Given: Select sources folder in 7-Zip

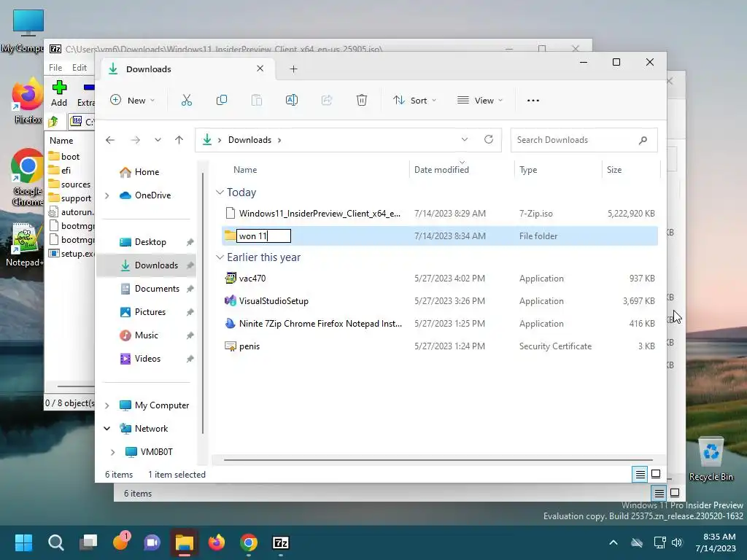Looking at the screenshot, I should coord(71,184).
